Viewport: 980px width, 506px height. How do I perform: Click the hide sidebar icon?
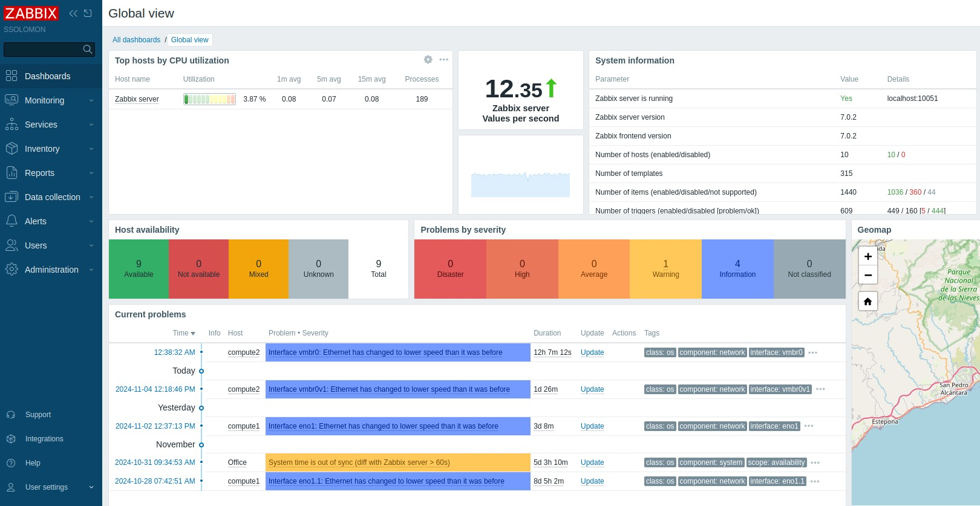click(x=88, y=13)
